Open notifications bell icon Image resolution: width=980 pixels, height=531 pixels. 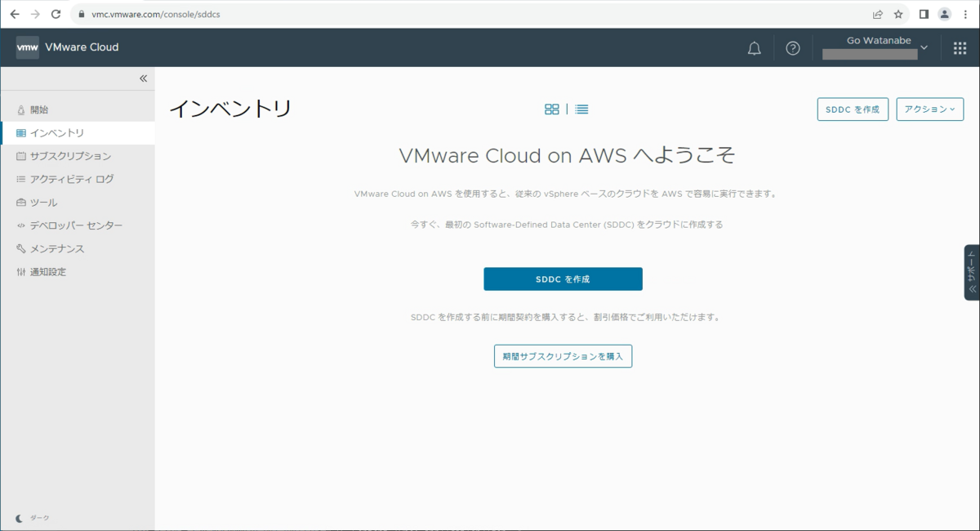(755, 48)
